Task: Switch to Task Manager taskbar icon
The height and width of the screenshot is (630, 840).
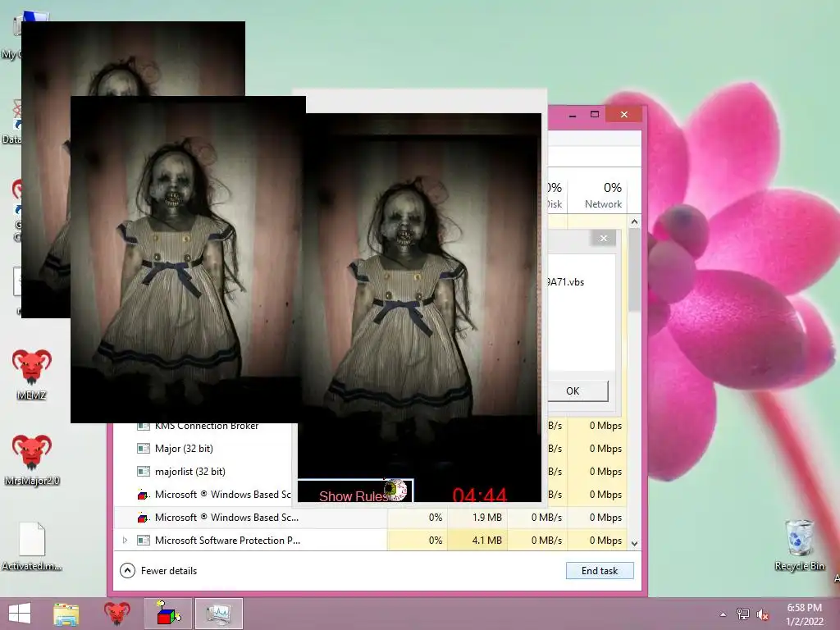Action: tap(218, 614)
